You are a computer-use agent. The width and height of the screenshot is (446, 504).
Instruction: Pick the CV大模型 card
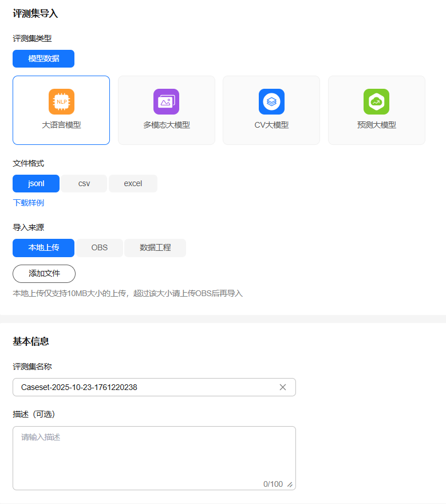pyautogui.click(x=271, y=125)
